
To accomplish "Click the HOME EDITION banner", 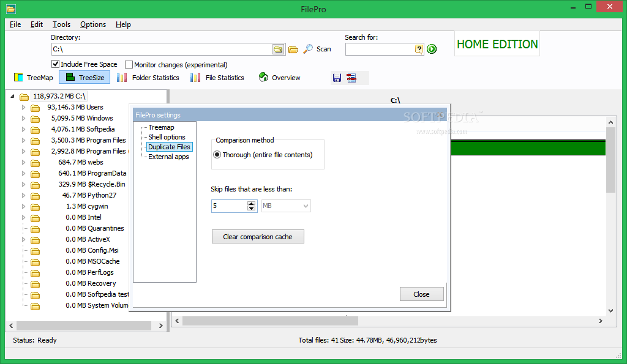I will pyautogui.click(x=497, y=44).
